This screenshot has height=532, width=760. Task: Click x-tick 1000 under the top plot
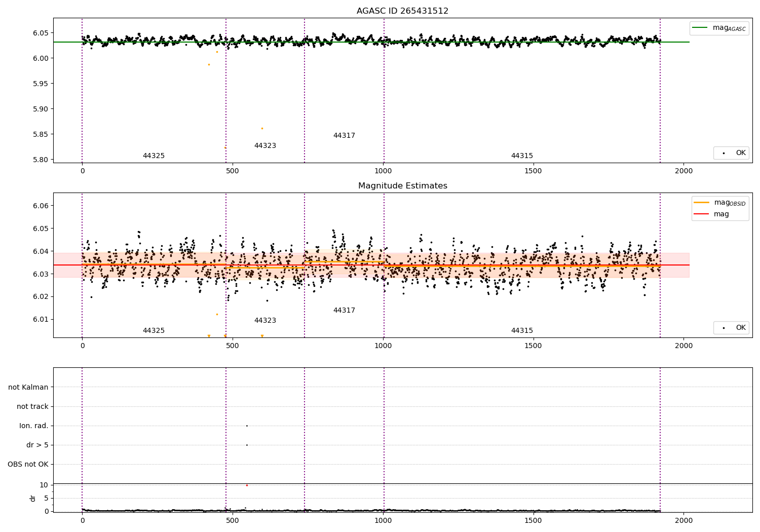(x=383, y=171)
